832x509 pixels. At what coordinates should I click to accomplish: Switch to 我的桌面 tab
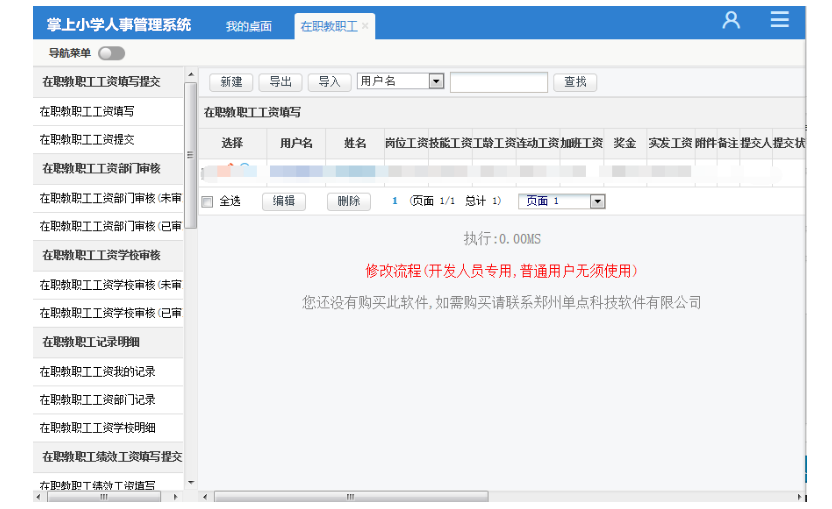(x=248, y=26)
